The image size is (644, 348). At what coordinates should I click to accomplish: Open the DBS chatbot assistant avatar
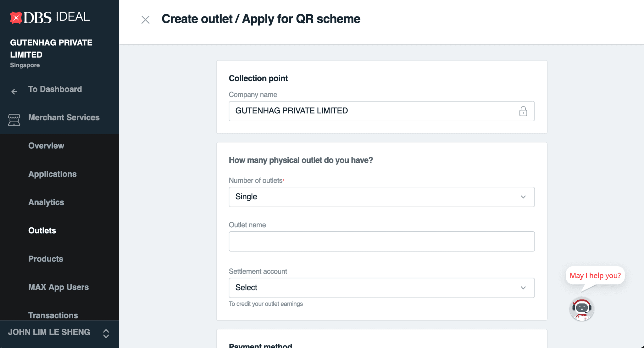tap(582, 309)
